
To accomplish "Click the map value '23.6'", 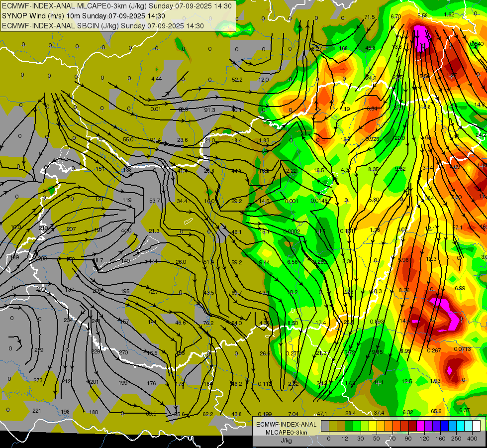I will 183,140.
